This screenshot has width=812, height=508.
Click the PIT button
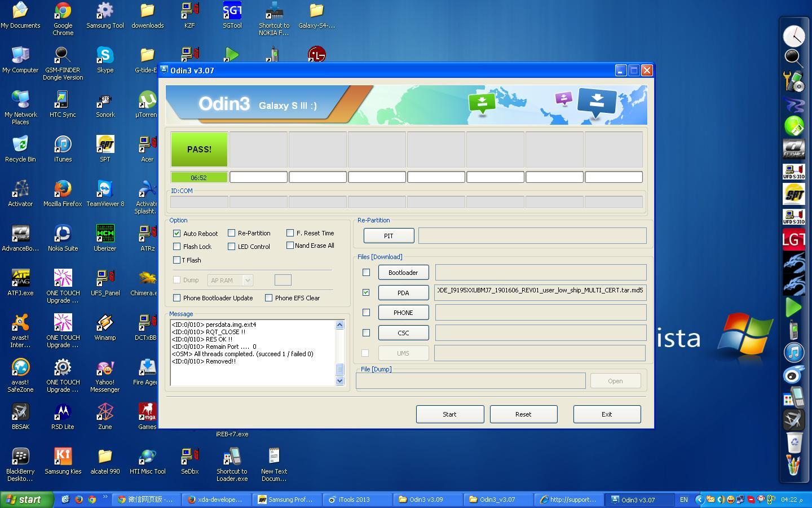click(389, 235)
